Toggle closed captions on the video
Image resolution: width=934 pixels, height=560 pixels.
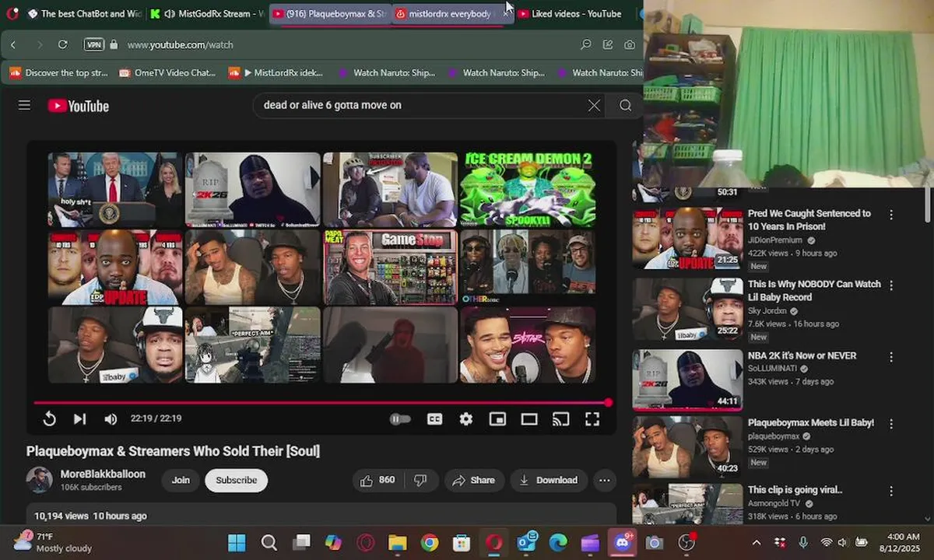pos(434,419)
